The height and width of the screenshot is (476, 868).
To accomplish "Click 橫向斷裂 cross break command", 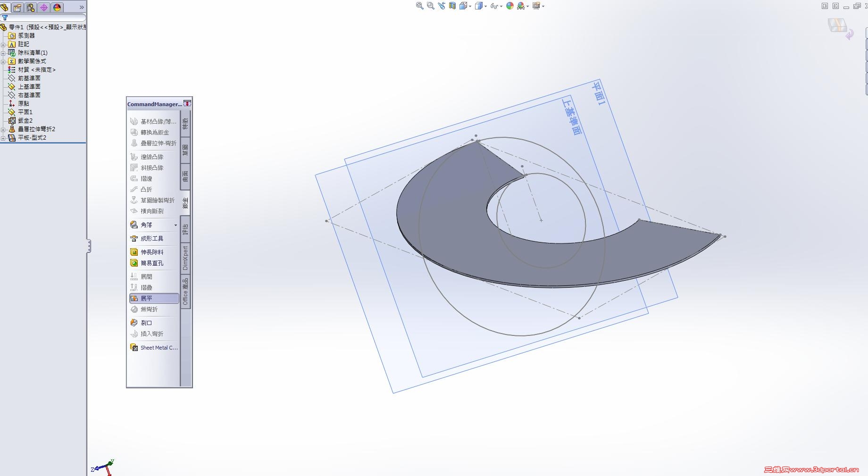I will tap(147, 211).
